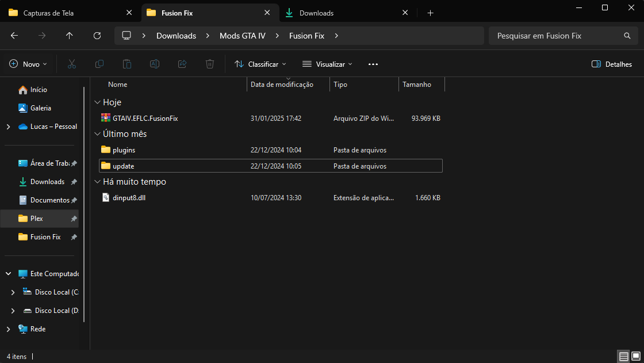The height and width of the screenshot is (363, 644).
Task: Navigate to Mods GTA IV in breadcrumb
Action: [242, 36]
